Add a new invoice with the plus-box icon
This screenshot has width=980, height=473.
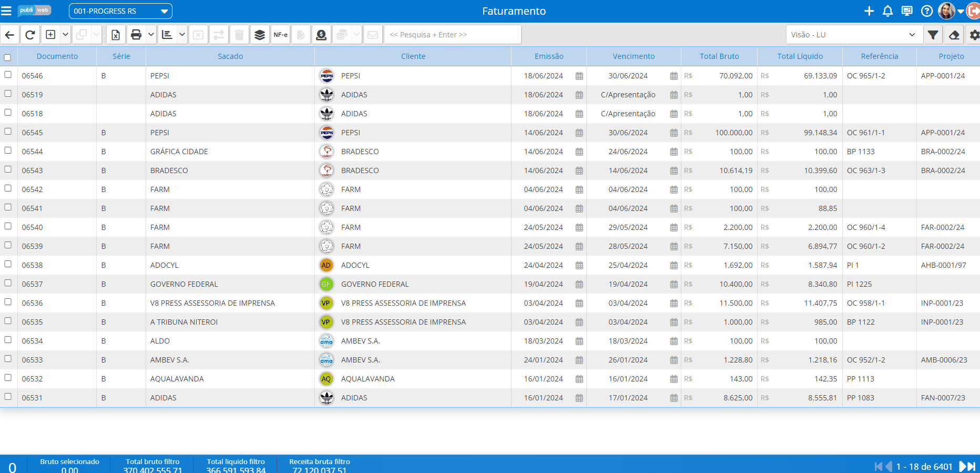(x=50, y=35)
